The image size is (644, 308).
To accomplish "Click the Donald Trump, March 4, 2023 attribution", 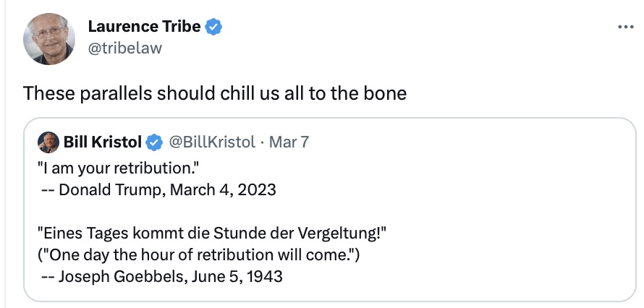I will (x=158, y=191).
